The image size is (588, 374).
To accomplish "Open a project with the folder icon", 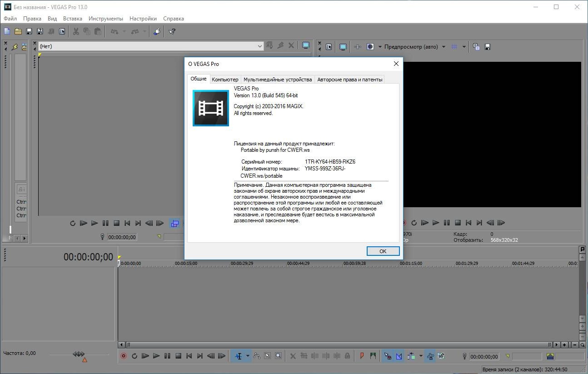I will (x=18, y=31).
